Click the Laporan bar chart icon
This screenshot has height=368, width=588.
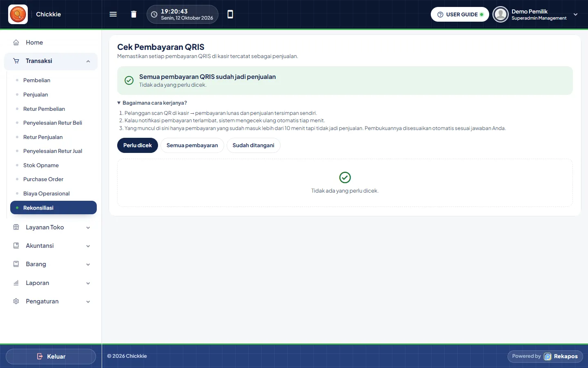16,283
